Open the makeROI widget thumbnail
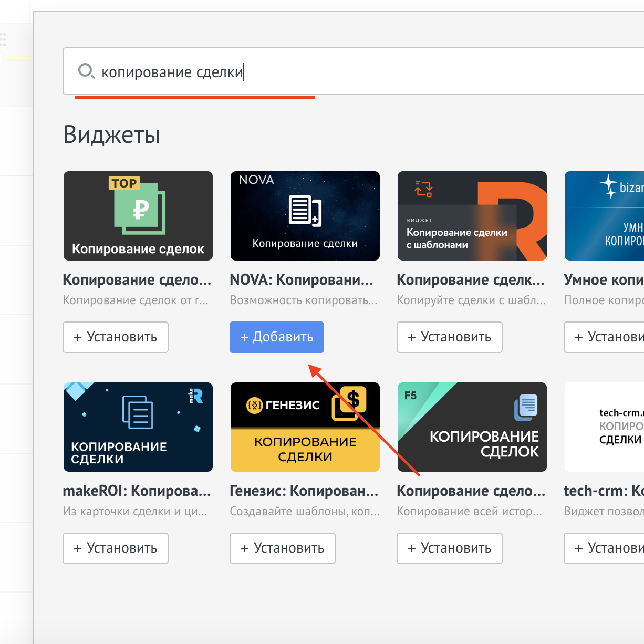 [x=138, y=427]
